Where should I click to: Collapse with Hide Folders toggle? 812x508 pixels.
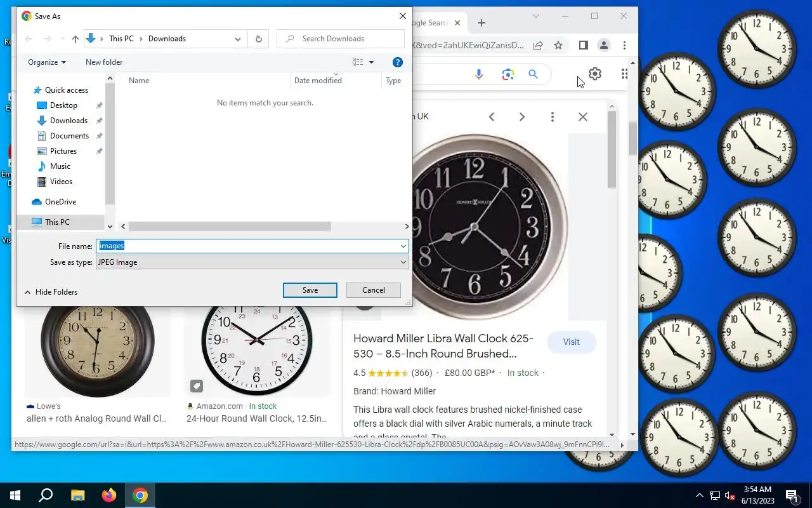pyautogui.click(x=51, y=292)
